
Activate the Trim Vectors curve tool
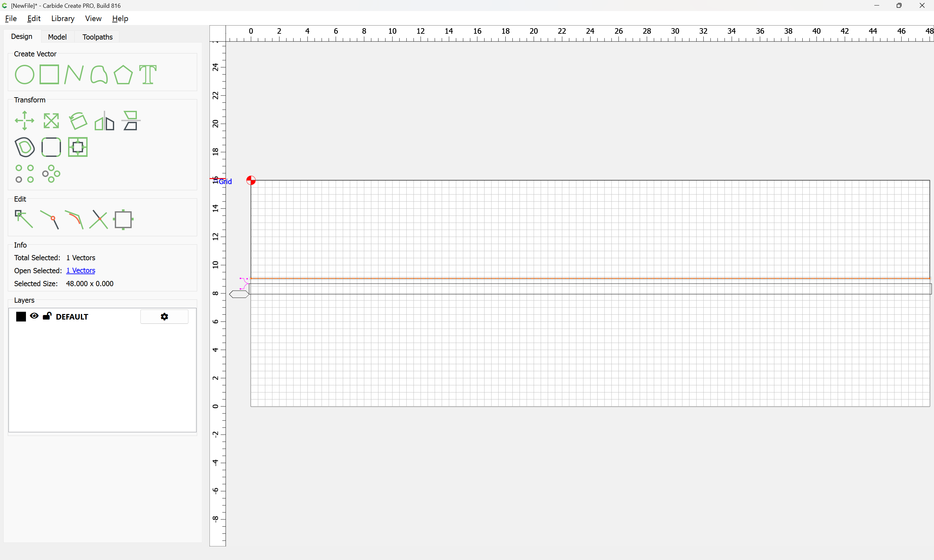coord(74,220)
